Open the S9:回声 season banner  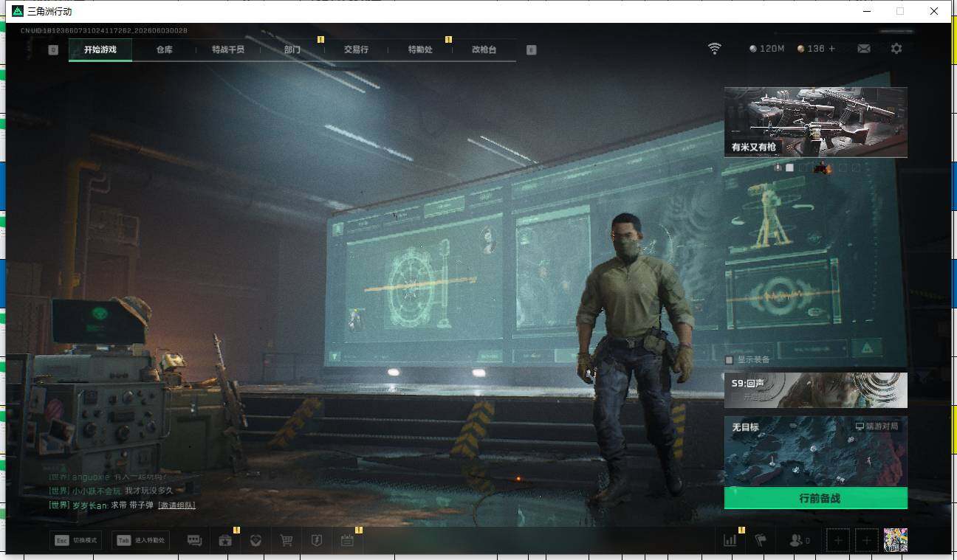click(x=816, y=390)
